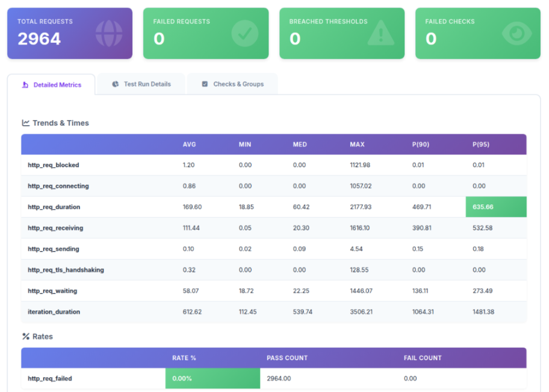Open the Detailed Metrics tab

(x=51, y=85)
